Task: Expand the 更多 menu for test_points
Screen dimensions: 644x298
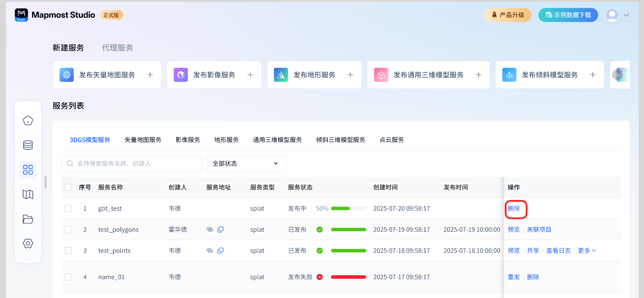Action: (586, 251)
